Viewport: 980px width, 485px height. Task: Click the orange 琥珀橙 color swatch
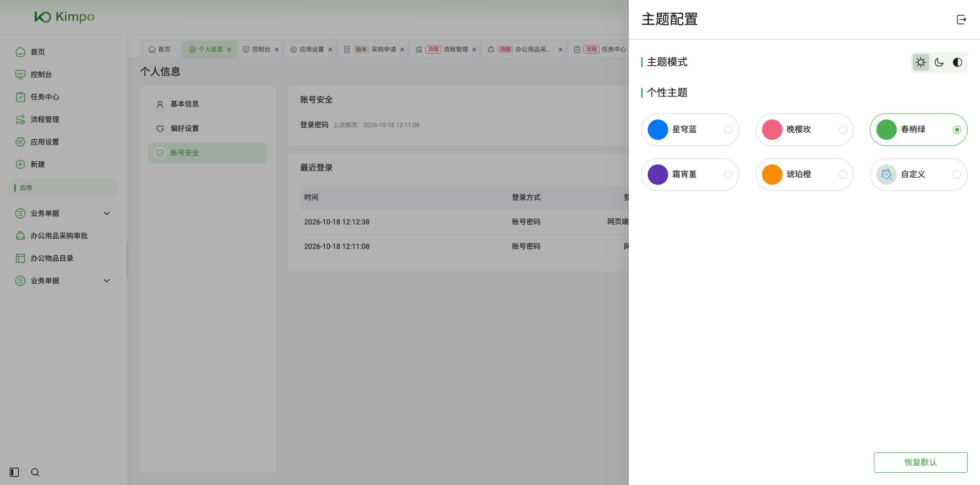772,175
